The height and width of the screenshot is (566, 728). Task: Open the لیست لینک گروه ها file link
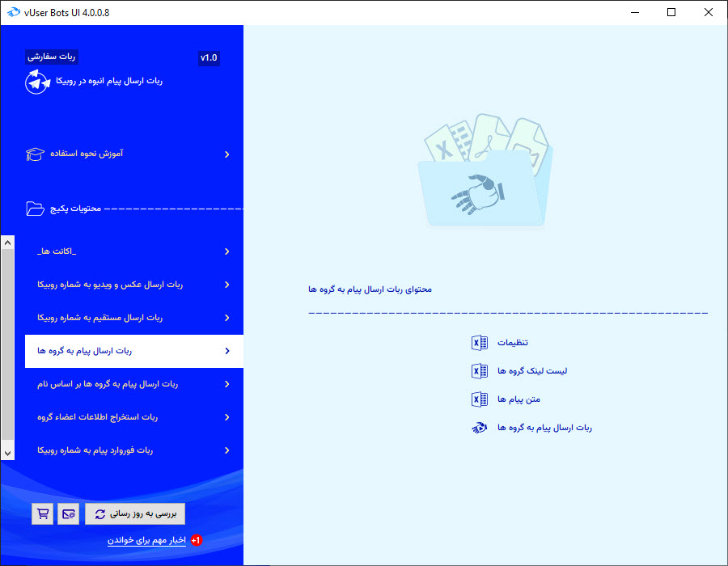(x=532, y=371)
